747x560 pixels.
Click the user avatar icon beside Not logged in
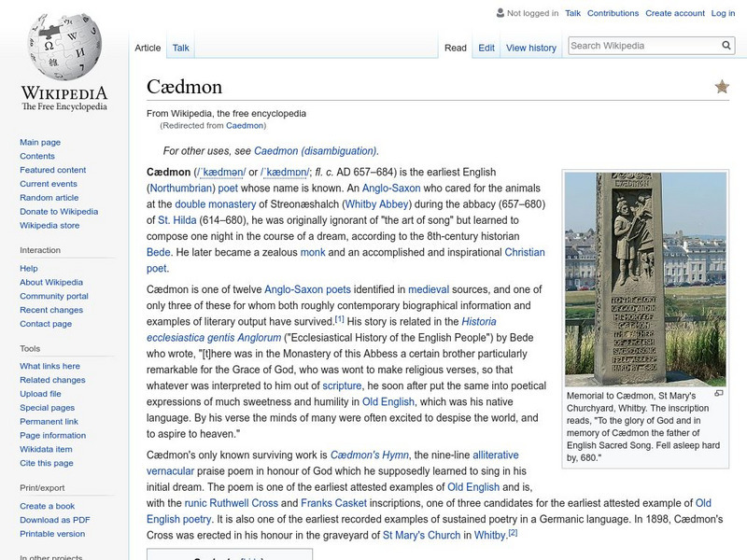500,13
